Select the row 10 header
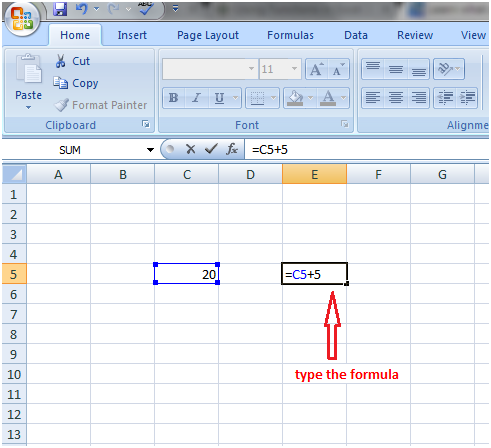Screen dimensions: 491x448 (x=14, y=374)
